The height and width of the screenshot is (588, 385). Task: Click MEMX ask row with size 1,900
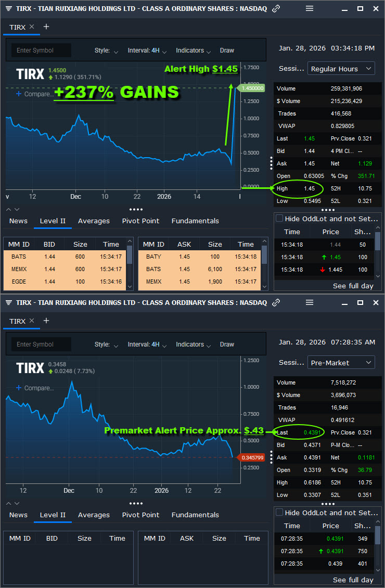click(x=200, y=282)
